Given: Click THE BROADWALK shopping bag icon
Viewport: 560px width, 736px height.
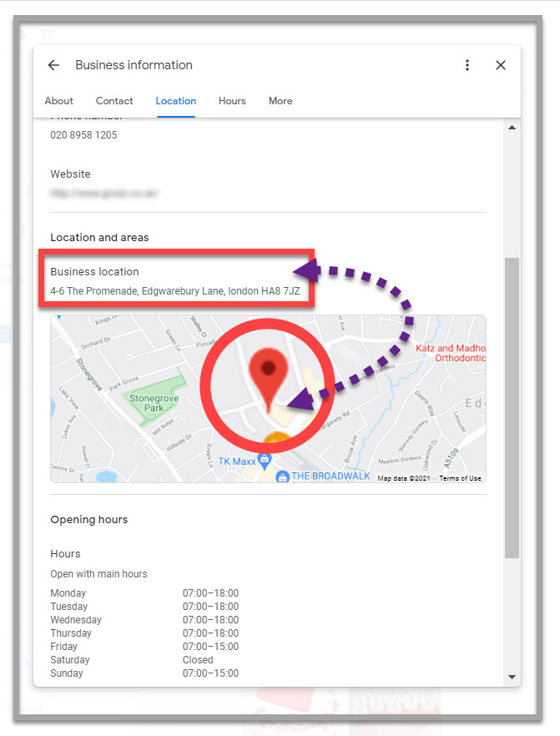Looking at the screenshot, I should tap(283, 476).
